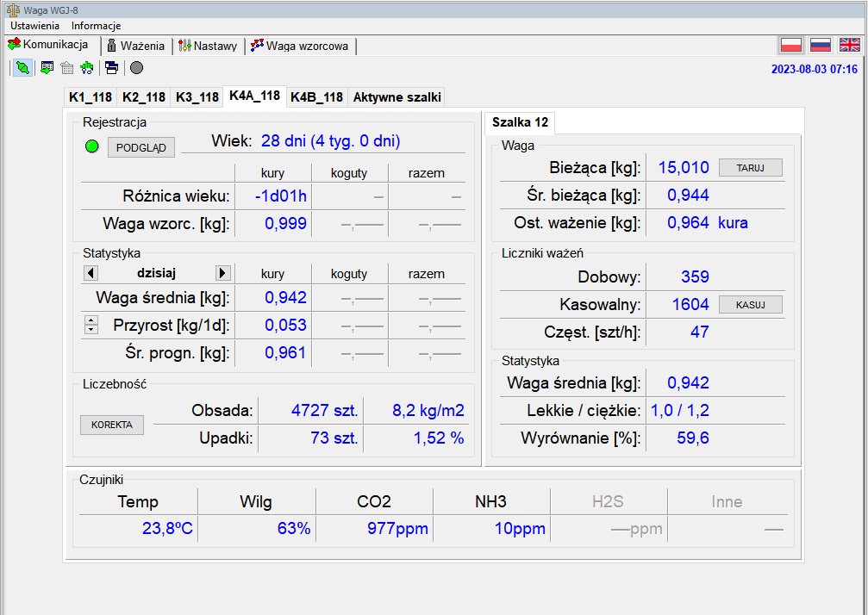This screenshot has width=868, height=615.
Task: Click the gray circle status icon
Action: (x=136, y=67)
